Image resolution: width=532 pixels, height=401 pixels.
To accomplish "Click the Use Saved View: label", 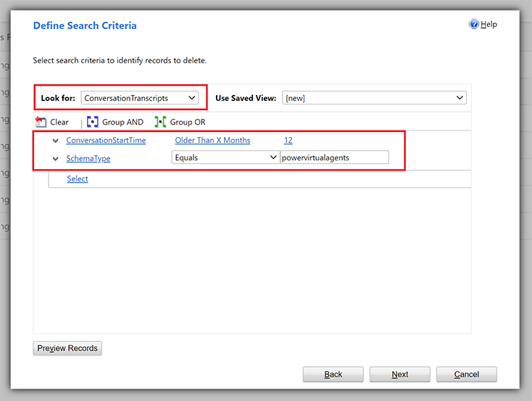I will [246, 98].
